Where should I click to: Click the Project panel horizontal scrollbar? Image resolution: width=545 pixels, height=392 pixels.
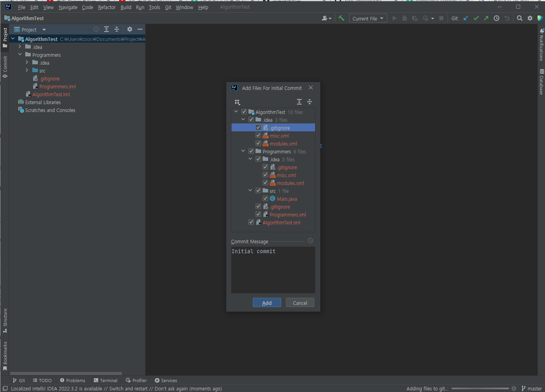66,373
